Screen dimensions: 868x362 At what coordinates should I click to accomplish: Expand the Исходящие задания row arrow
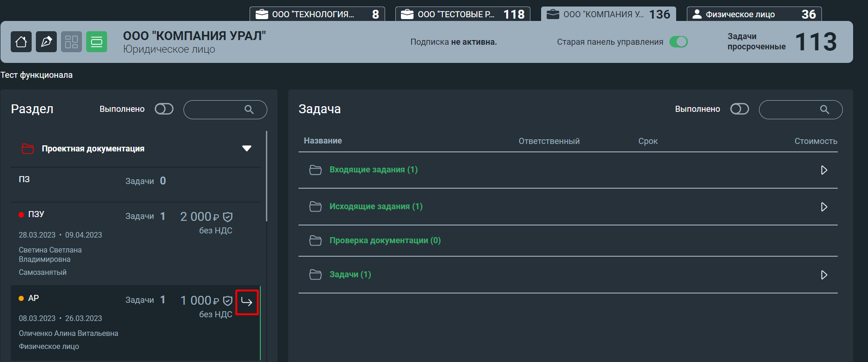(x=824, y=207)
